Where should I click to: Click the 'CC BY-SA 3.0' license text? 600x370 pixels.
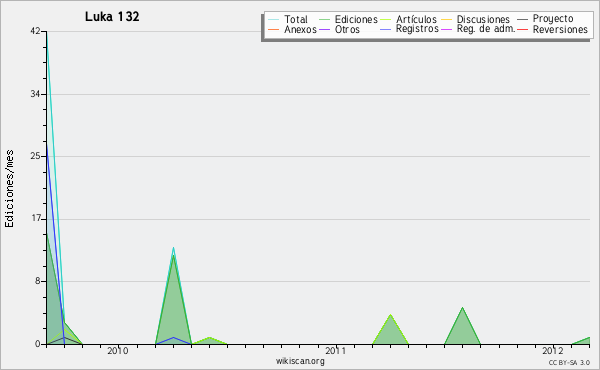[x=569, y=362]
